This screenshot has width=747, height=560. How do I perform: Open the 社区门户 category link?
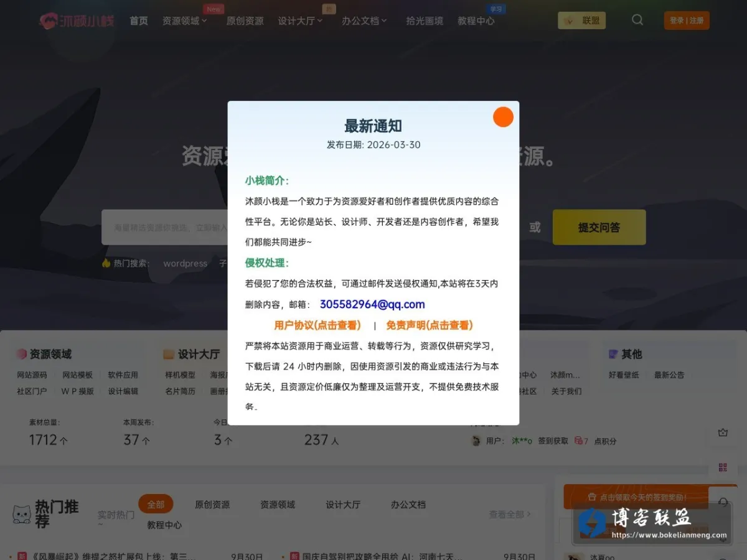(x=32, y=391)
